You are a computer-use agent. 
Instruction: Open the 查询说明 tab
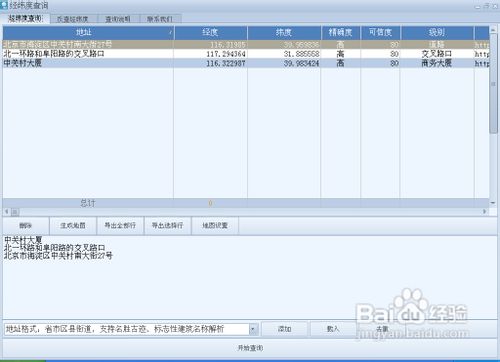(x=118, y=19)
